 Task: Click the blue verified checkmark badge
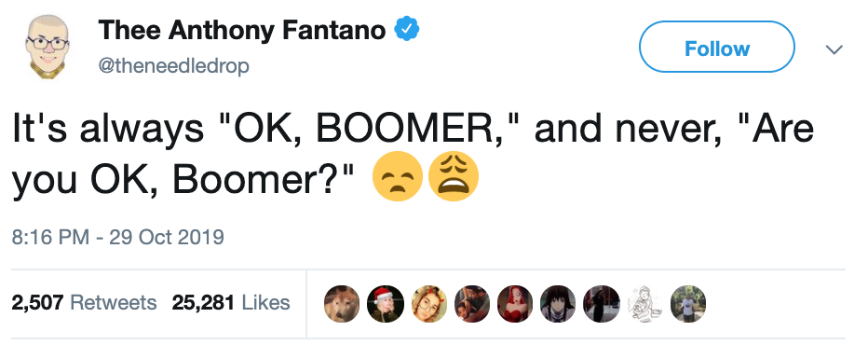406,29
